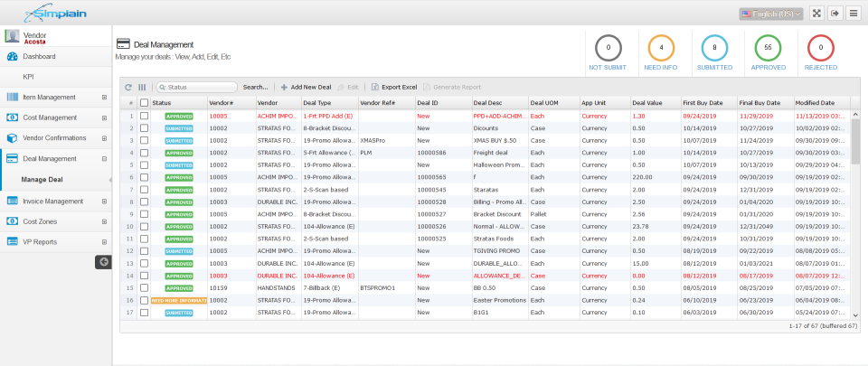
Task: Toggle fullscreen mode icon in header
Action: [816, 14]
